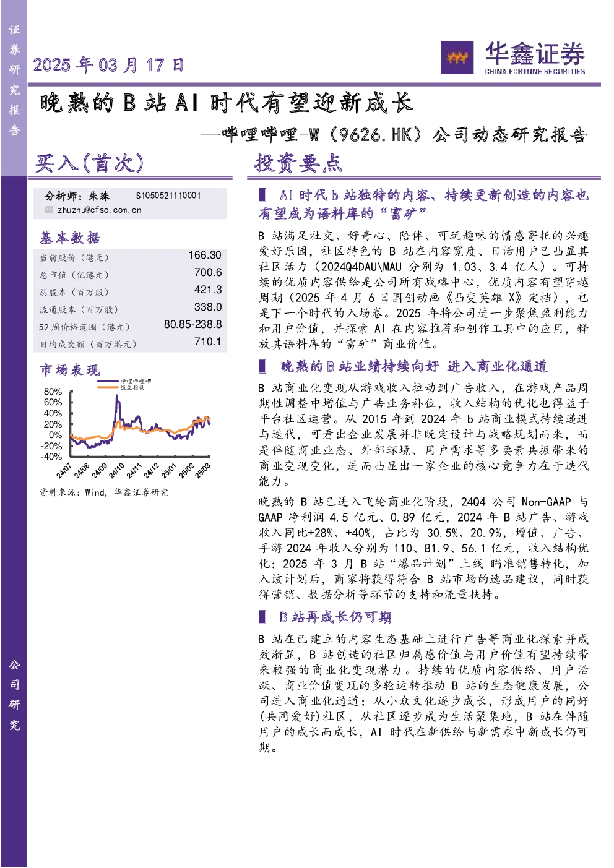Select the floating shares value 338.0
The height and width of the screenshot is (868, 614).
[208, 307]
